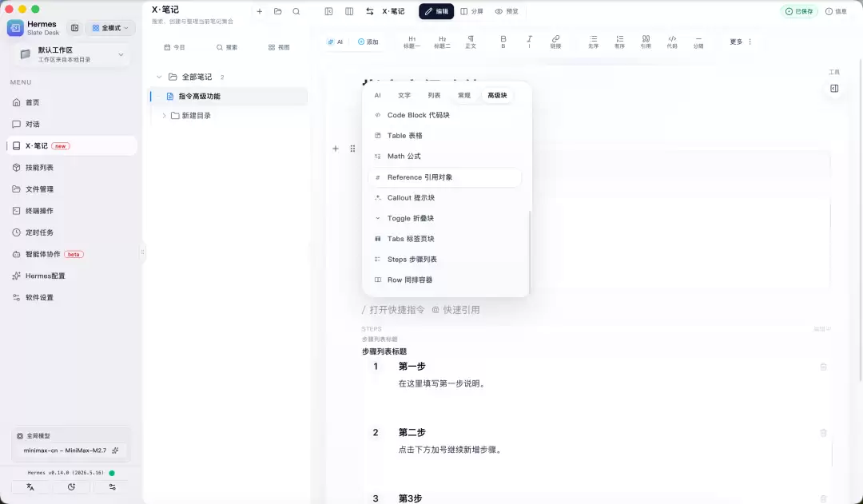Click the 搜索 button in notes panel
863x504 pixels.
coord(227,47)
